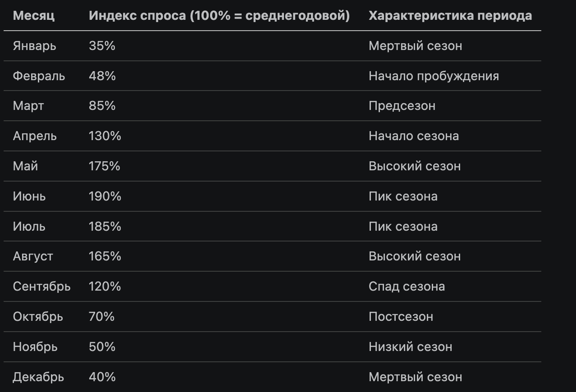Click the "Август" month cell
Viewport: 576px width, 392px height.
[x=33, y=256]
